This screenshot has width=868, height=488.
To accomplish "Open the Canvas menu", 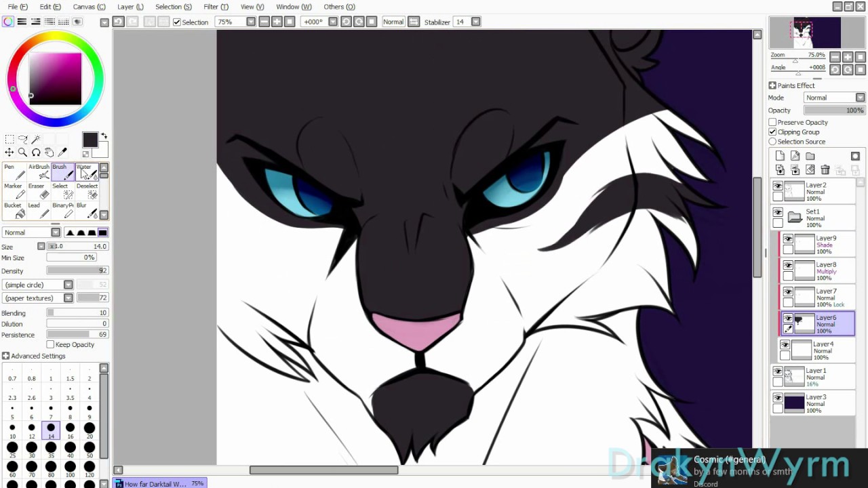I will coord(89,7).
